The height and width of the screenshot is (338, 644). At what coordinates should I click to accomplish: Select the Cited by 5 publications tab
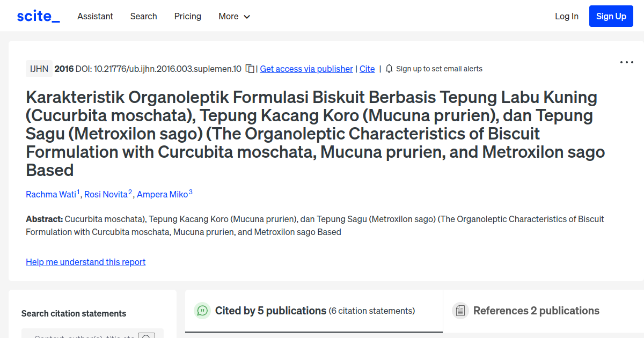point(270,311)
